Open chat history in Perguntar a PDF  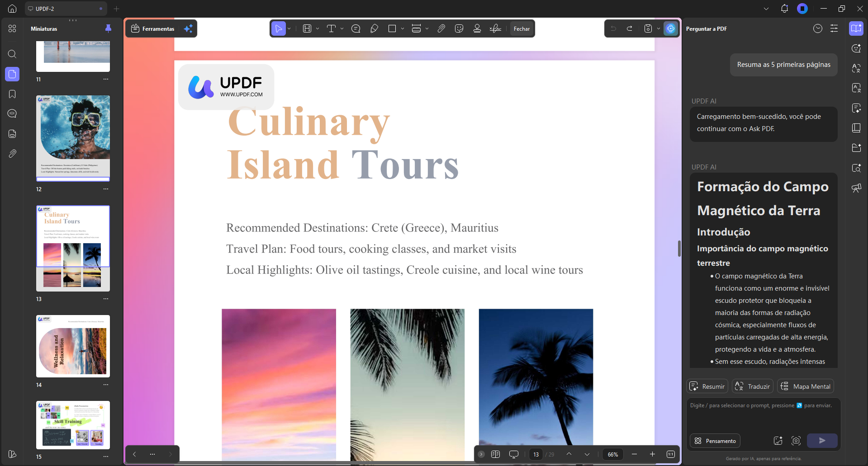(818, 29)
